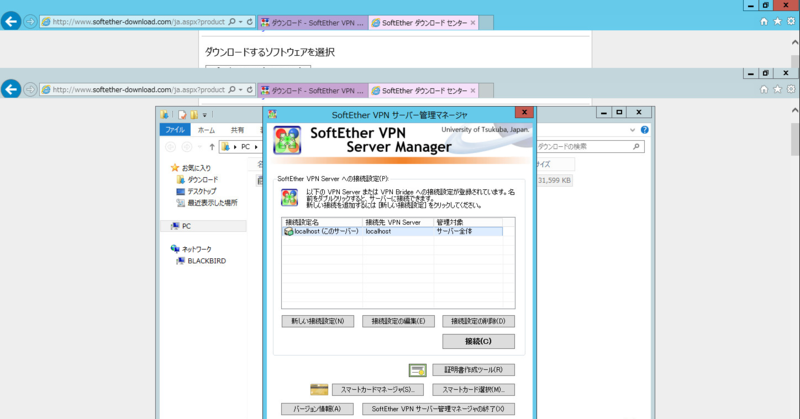800x419 pixels.
Task: Click the SoftEther VPN Server Manager logo
Action: (x=287, y=140)
